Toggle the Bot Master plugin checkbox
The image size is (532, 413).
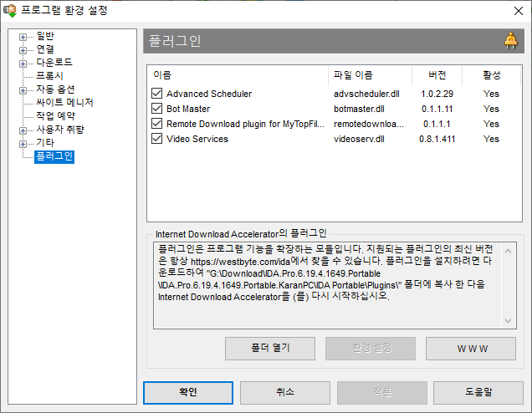coord(156,109)
